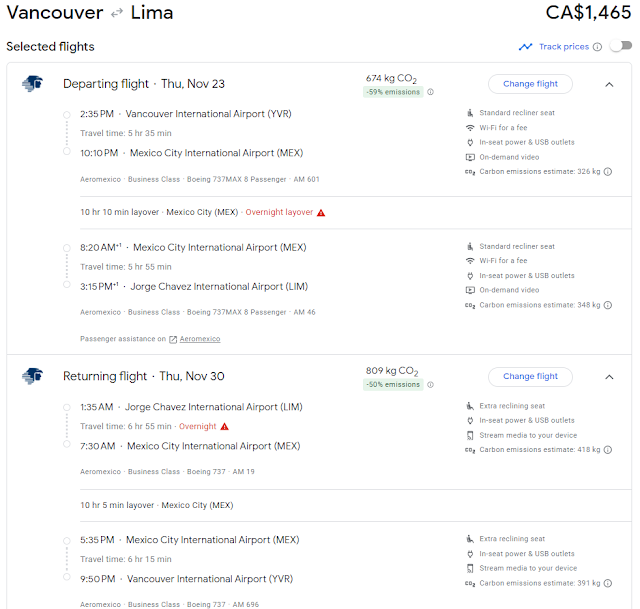Click the Vancouver Lima round-trip arrows icon
This screenshot has width=640, height=609.
[x=117, y=13]
